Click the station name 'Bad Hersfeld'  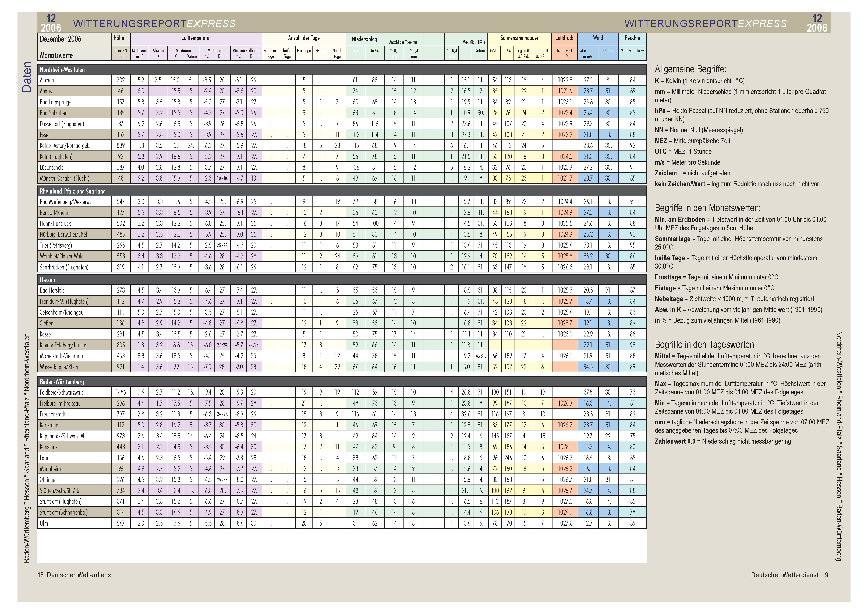point(52,290)
